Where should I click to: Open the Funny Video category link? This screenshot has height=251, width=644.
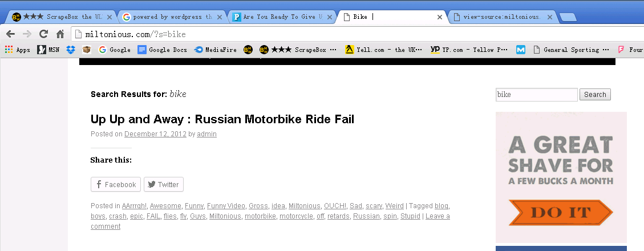coord(226,206)
